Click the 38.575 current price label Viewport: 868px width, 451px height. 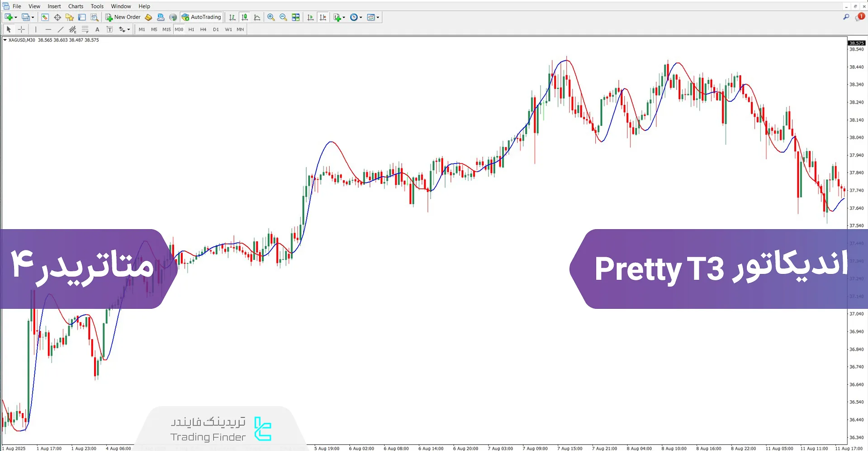(x=856, y=43)
